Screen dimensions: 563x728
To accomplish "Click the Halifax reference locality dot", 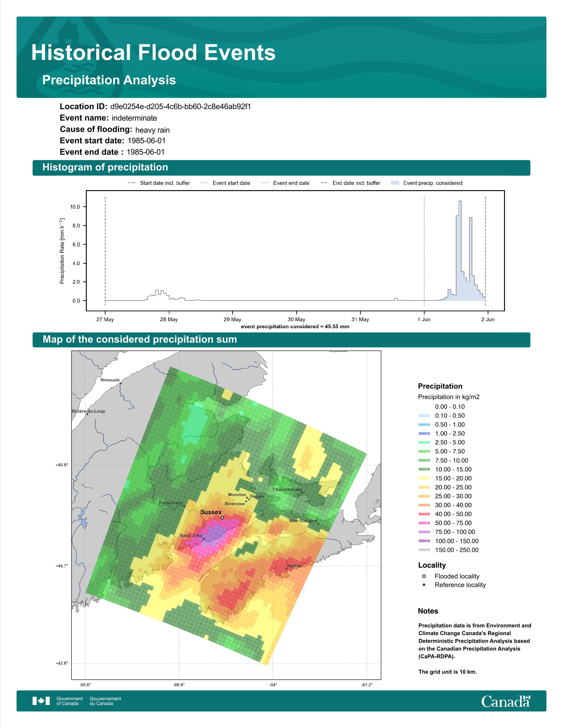I will [x=287, y=569].
